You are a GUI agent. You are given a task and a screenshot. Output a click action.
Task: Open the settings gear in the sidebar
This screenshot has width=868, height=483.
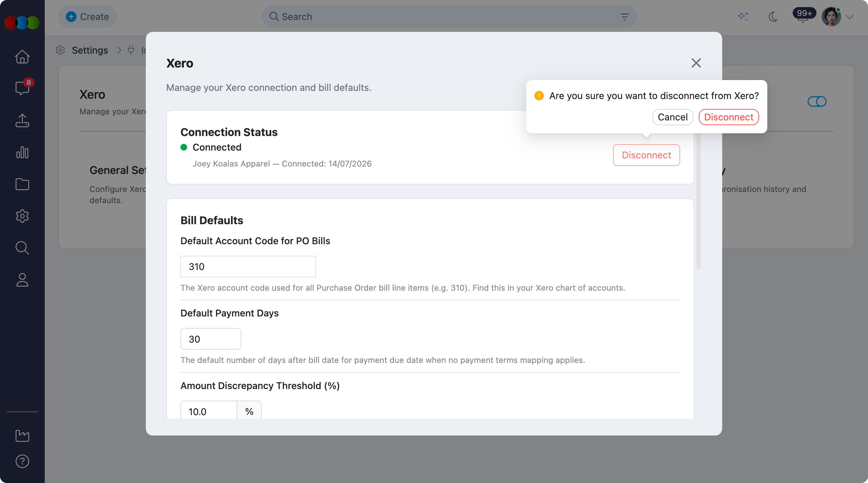22,216
